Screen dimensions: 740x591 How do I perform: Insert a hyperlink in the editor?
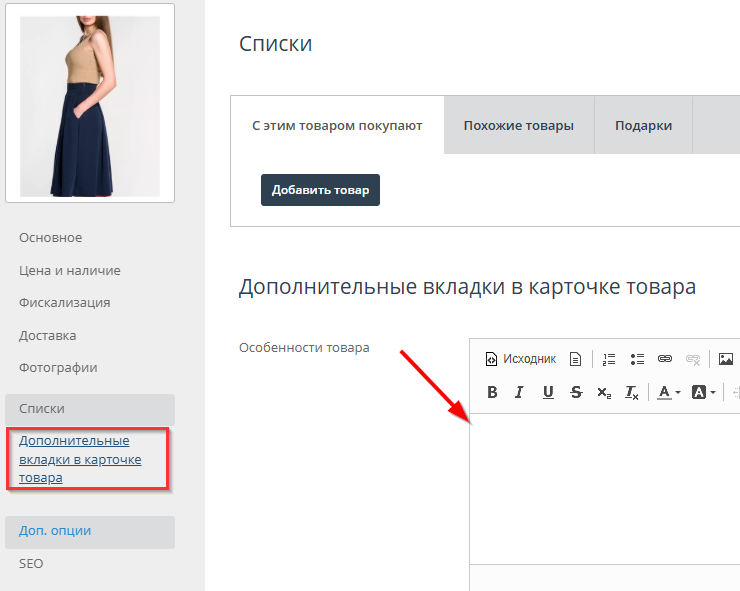click(665, 359)
